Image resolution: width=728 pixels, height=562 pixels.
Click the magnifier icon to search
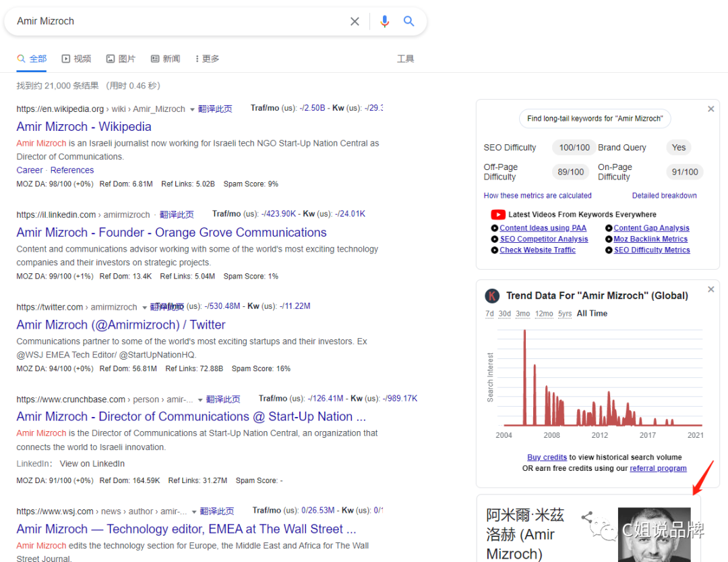pos(409,21)
